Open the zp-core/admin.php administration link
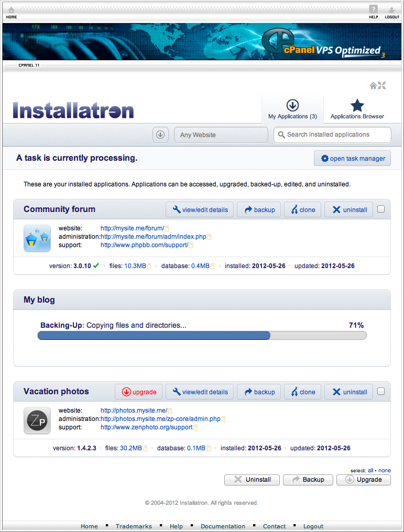 (x=160, y=419)
